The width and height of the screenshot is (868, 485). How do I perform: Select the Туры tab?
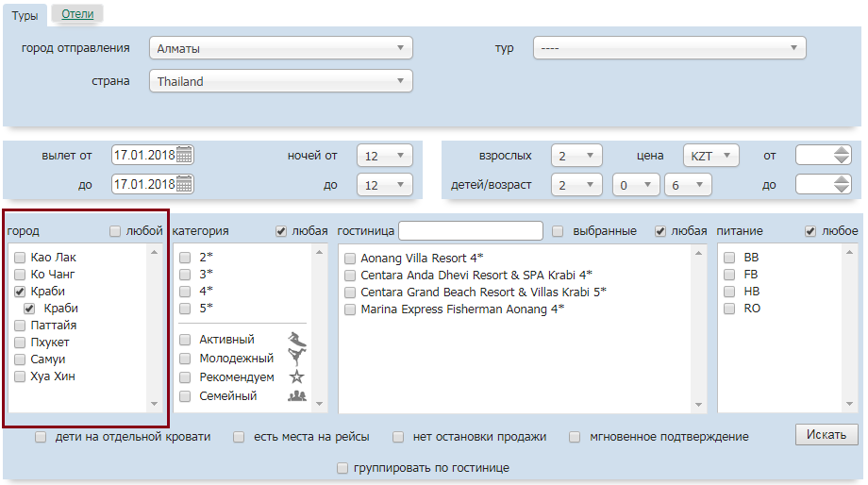coord(24,15)
